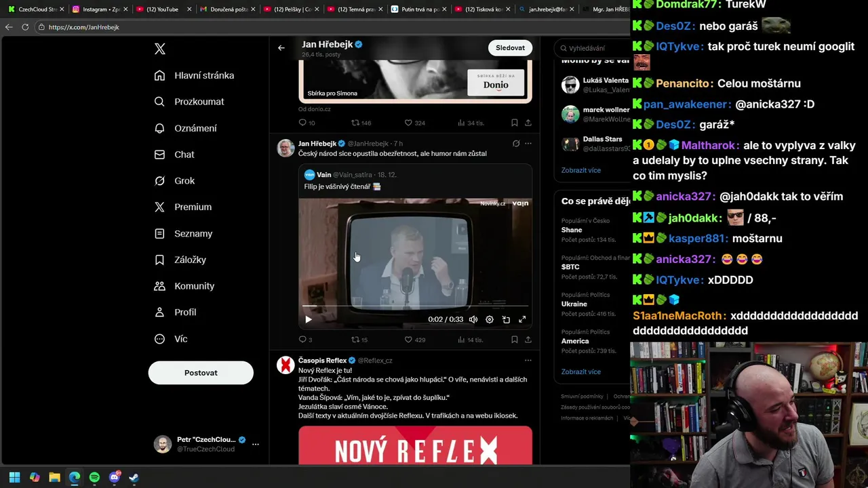Switch to the (12) YouTube tab
Viewport: 868px width, 488px height.
click(x=163, y=9)
